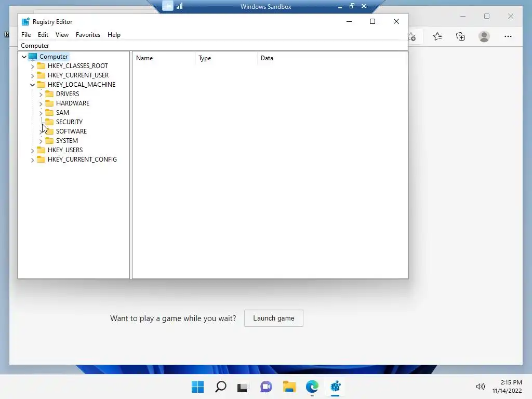Select the DRIVERS key label
Viewport: 532px width, 399px height.
point(68,94)
